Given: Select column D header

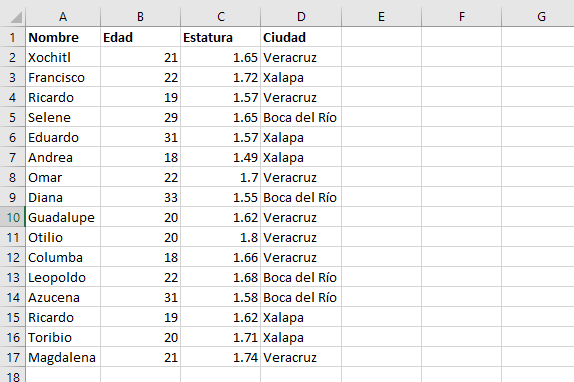Looking at the screenshot, I should [301, 17].
